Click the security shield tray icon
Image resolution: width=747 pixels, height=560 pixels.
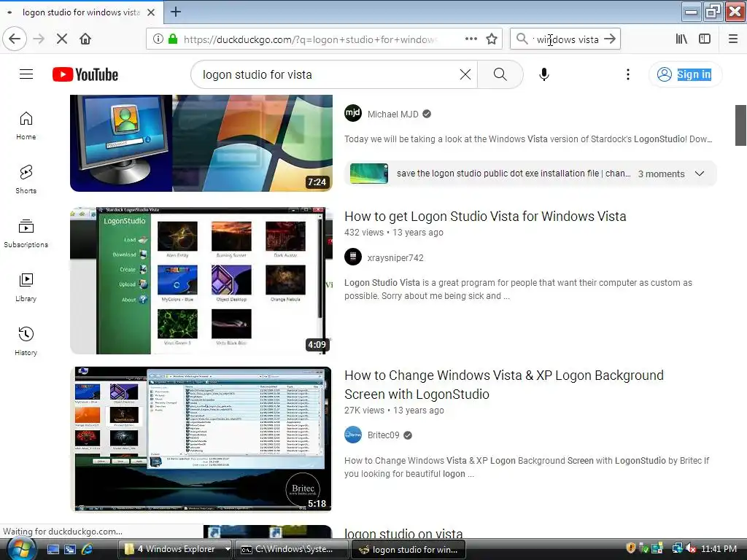tap(631, 548)
